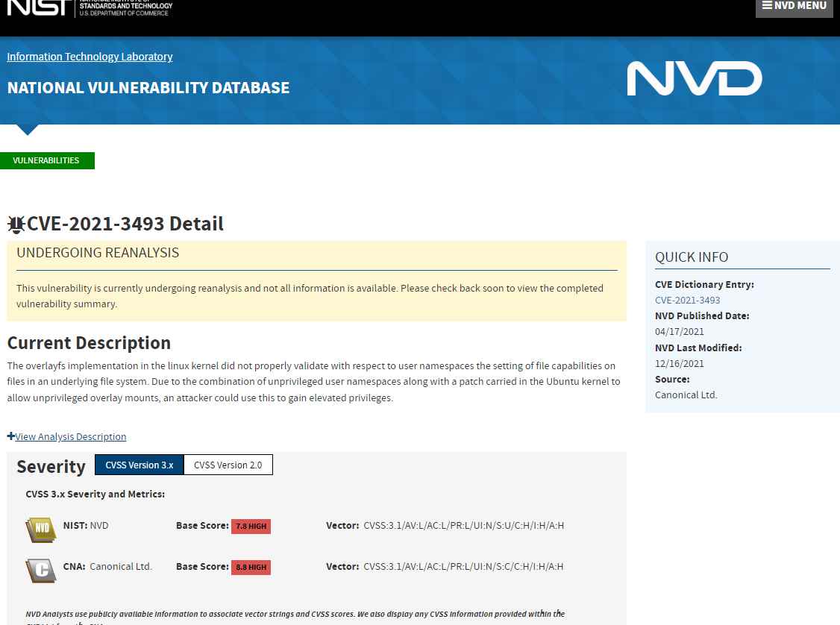Viewport: 840px width, 625px height.
Task: Click the 7.8 HIGH score badge
Action: tap(251, 525)
